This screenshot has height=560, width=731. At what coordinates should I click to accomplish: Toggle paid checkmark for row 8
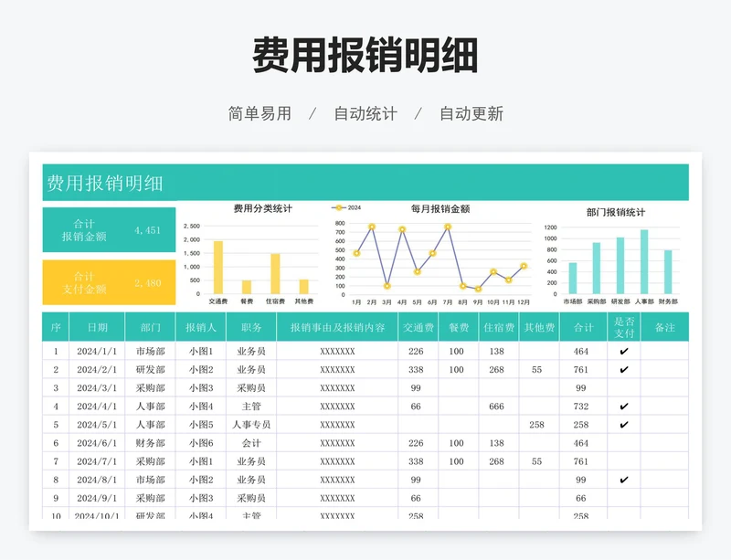624,480
